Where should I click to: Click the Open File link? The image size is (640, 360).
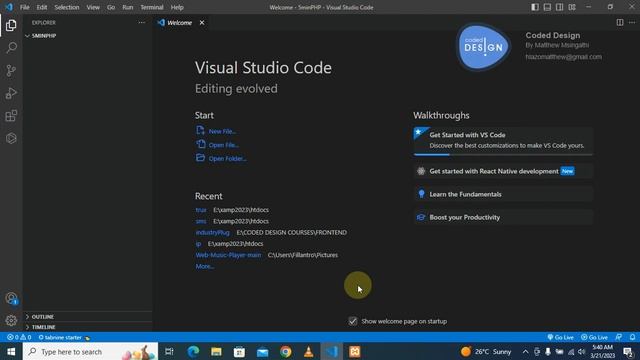224,145
